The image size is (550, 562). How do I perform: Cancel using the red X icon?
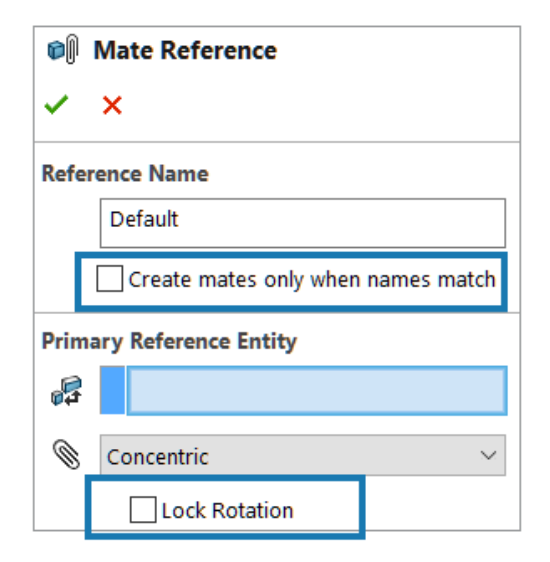112,105
